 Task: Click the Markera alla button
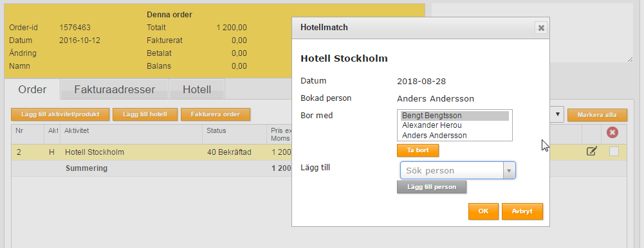coord(597,115)
